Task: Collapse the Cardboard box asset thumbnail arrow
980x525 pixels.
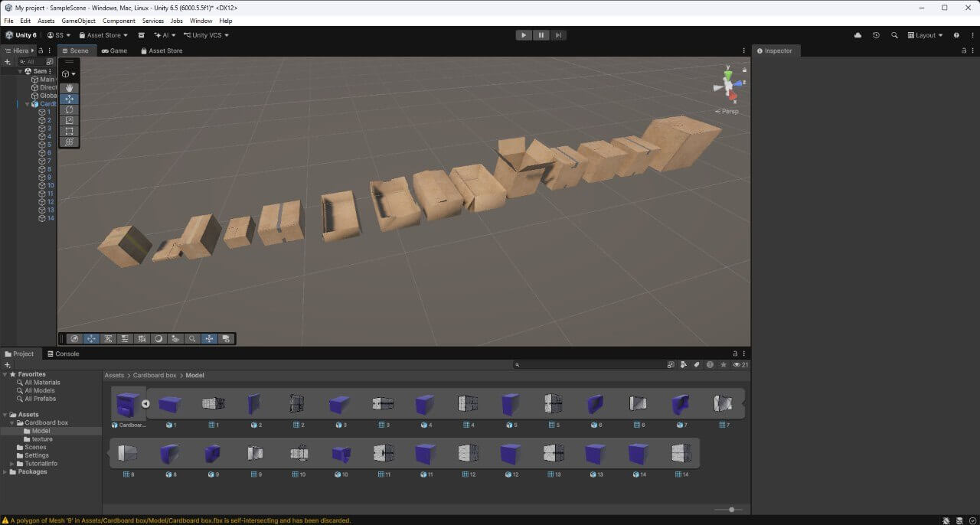Action: [x=145, y=404]
